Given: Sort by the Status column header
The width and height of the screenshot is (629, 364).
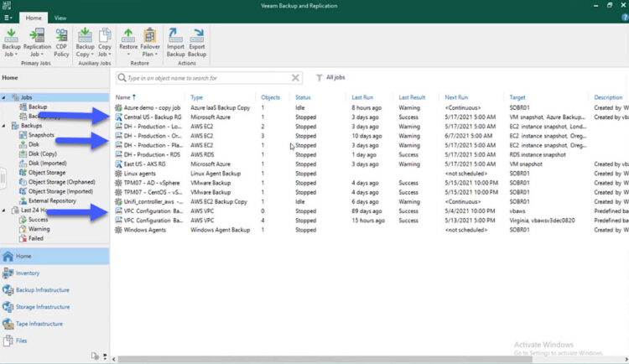Looking at the screenshot, I should click(x=303, y=97).
